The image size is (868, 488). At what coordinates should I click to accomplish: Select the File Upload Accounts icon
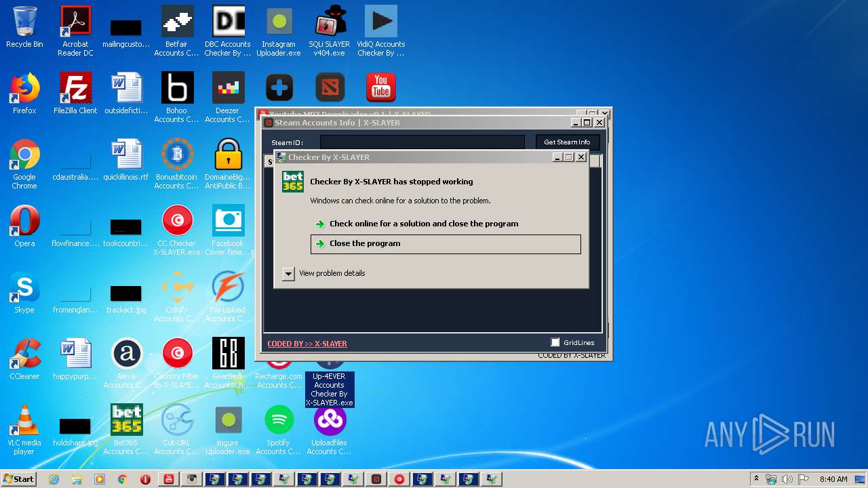tap(228, 297)
